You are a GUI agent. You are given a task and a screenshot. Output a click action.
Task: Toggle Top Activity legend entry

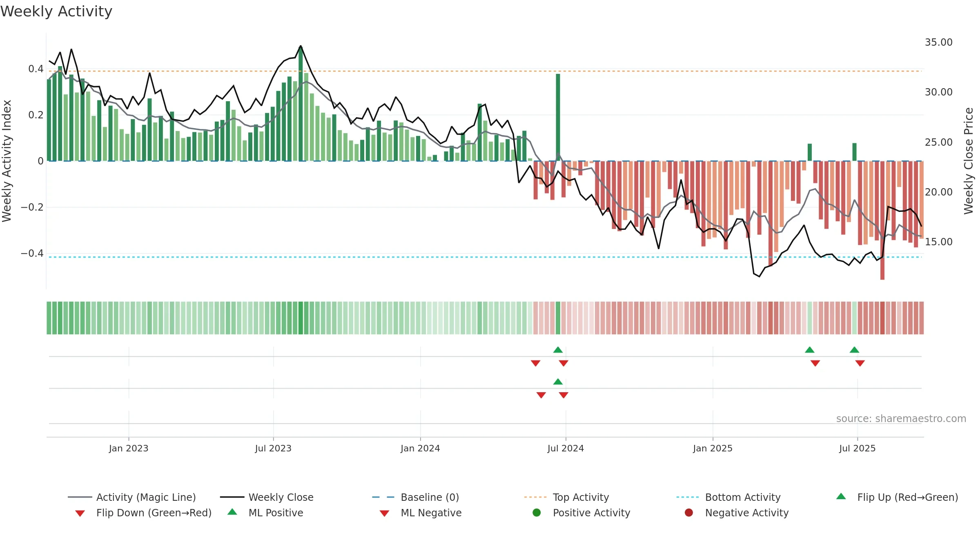pos(567,497)
